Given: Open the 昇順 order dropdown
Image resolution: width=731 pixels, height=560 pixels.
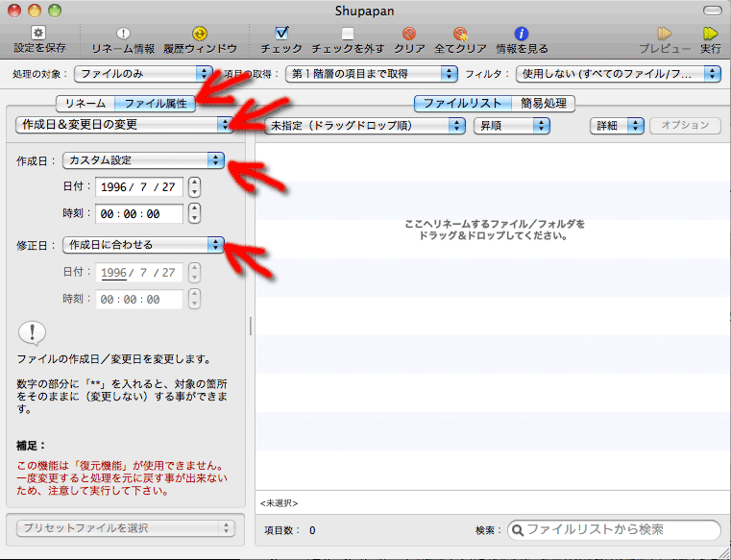Looking at the screenshot, I should [512, 126].
